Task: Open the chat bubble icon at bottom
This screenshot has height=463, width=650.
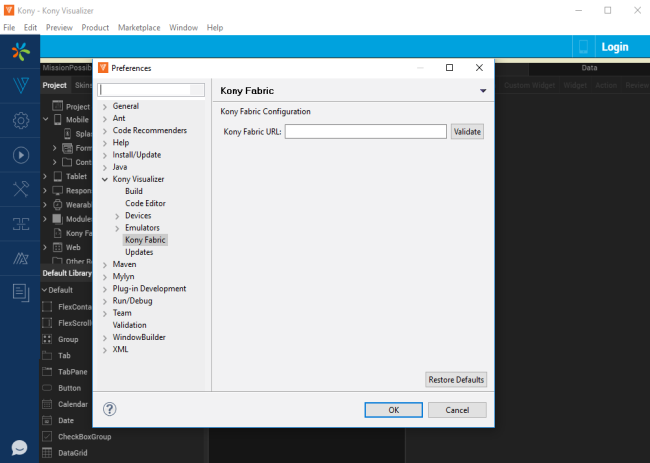Action: [19, 448]
